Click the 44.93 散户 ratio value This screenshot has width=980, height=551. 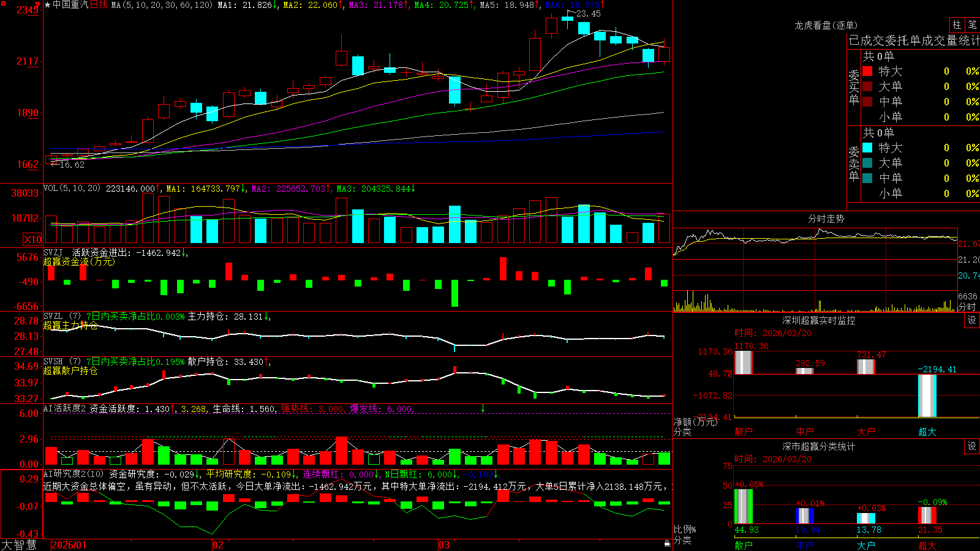747,530
